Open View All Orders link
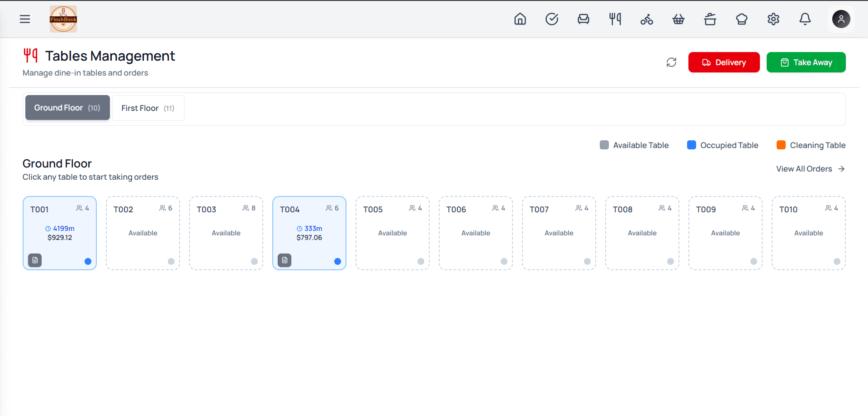This screenshot has width=868, height=416. (811, 169)
